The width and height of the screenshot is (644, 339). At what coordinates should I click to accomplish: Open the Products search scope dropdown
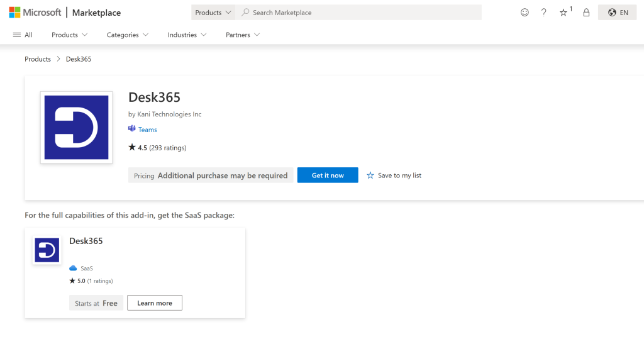pyautogui.click(x=213, y=13)
